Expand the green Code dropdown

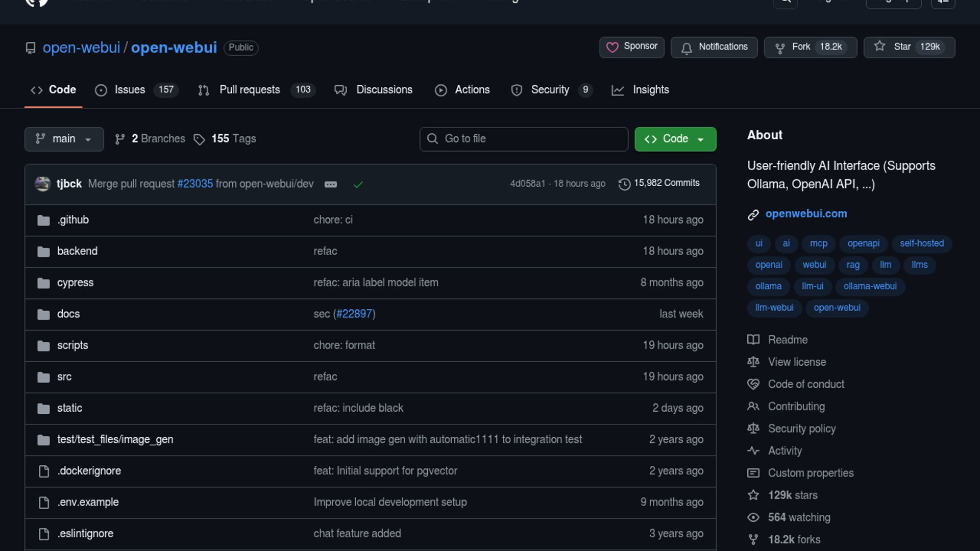tap(675, 139)
